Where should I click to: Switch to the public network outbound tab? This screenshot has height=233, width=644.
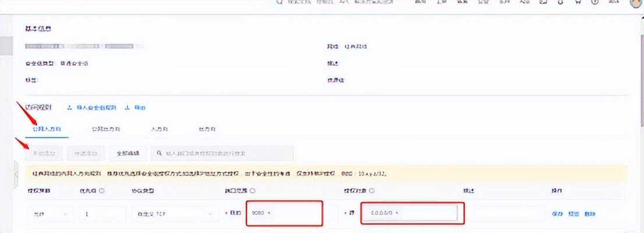click(x=106, y=128)
